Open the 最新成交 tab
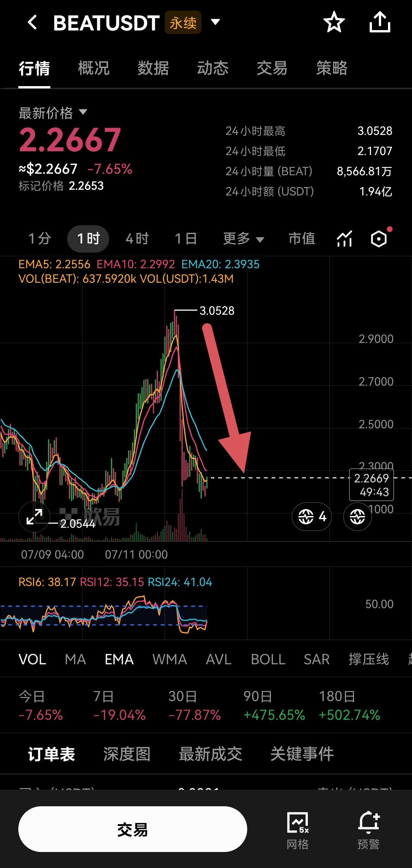Viewport: 412px width, 868px height. tap(211, 754)
